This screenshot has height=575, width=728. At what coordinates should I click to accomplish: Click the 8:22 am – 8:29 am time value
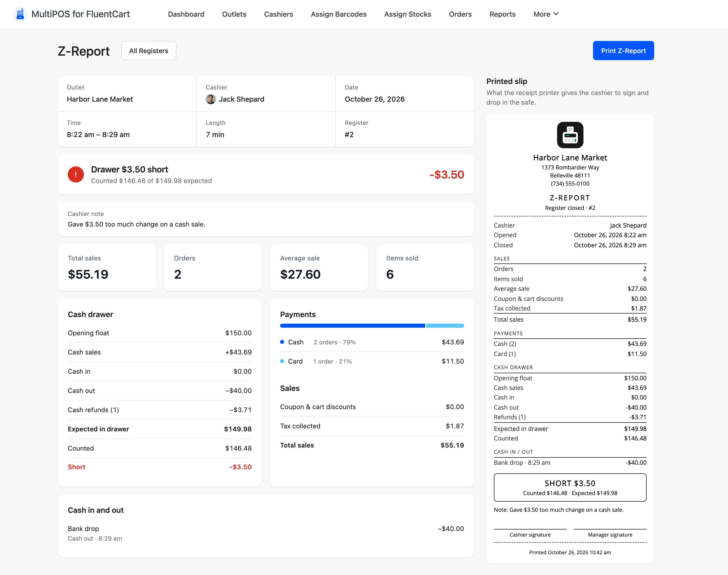coord(98,134)
